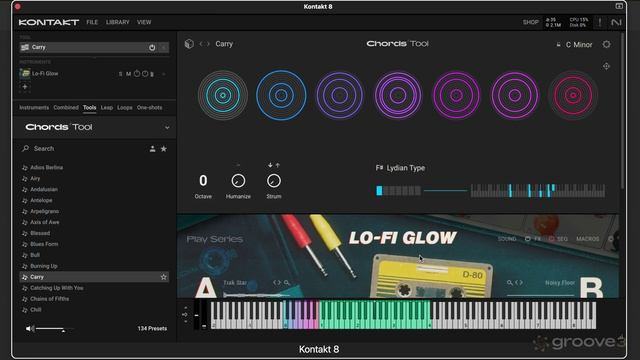This screenshot has height=360, width=640.
Task: Select the Airy preset
Action: pos(35,178)
